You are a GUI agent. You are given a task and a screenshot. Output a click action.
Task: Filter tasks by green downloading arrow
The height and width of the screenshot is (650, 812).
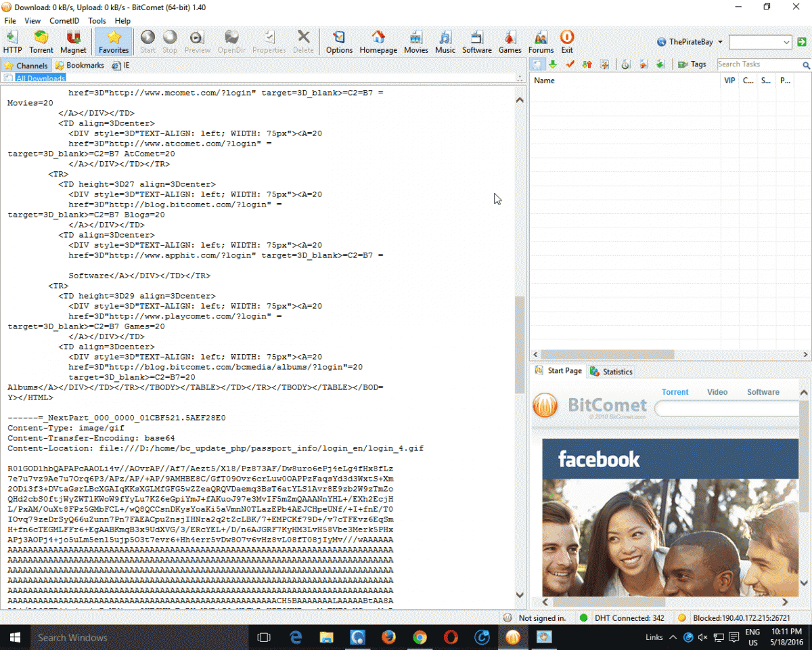point(553,64)
